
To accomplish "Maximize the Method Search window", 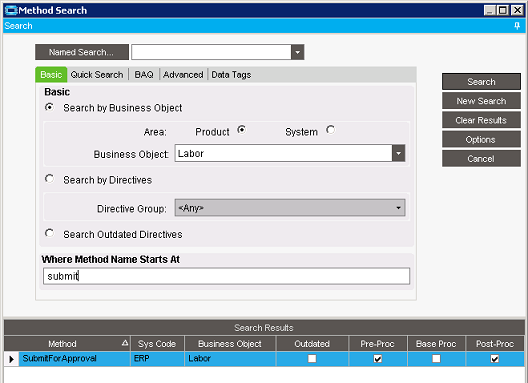I will pos(503,10).
